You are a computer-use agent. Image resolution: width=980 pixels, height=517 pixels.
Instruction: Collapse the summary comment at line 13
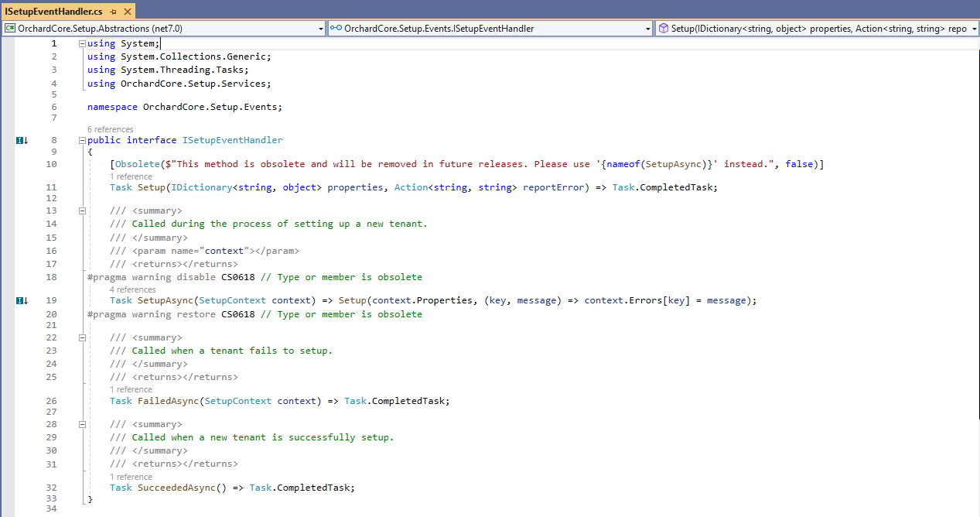pyautogui.click(x=82, y=211)
